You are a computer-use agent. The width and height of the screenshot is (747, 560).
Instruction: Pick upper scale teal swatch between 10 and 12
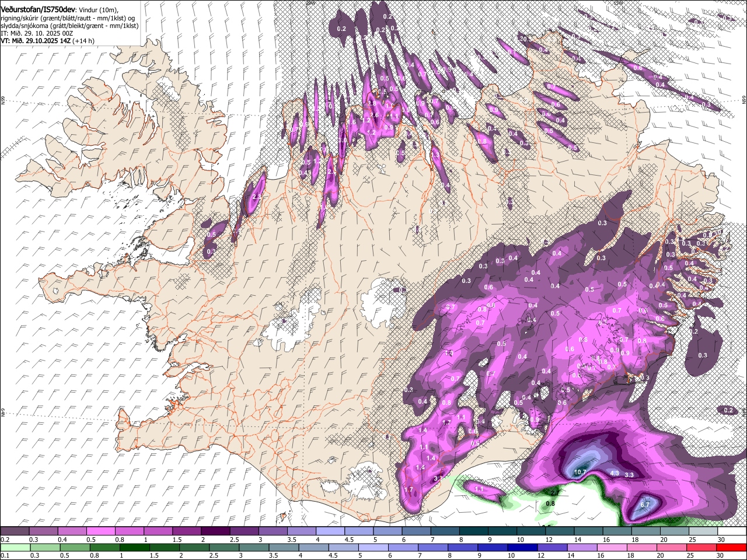coord(531,531)
